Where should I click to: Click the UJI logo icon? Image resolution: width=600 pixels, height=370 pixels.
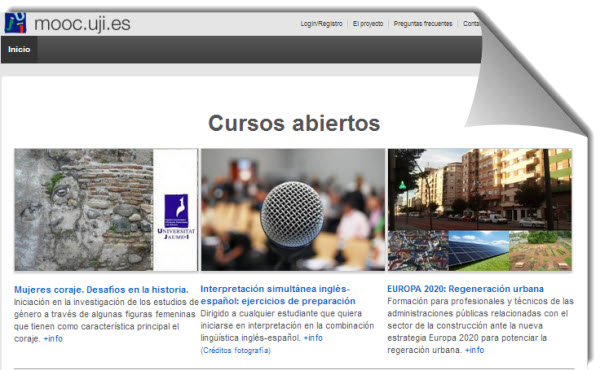(15, 23)
